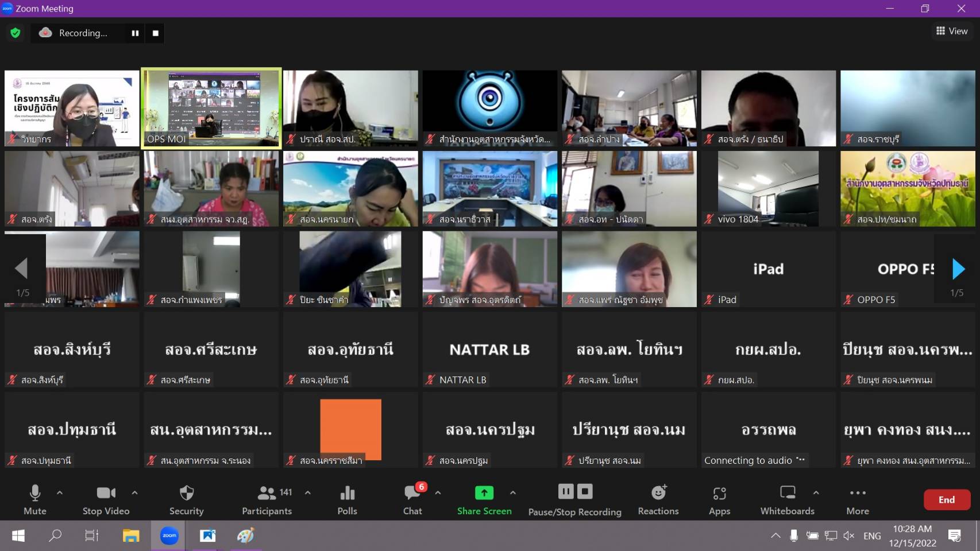980x551 pixels.
Task: Open the More options menu
Action: click(x=857, y=499)
